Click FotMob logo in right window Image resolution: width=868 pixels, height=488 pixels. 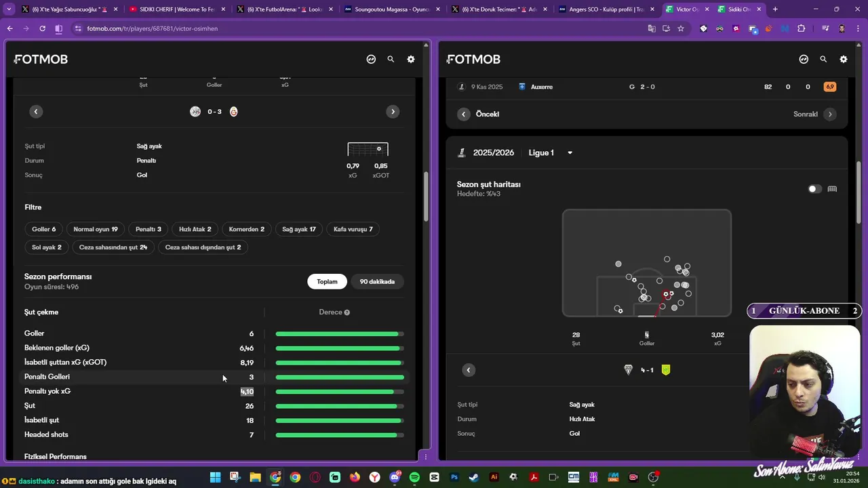point(473,59)
